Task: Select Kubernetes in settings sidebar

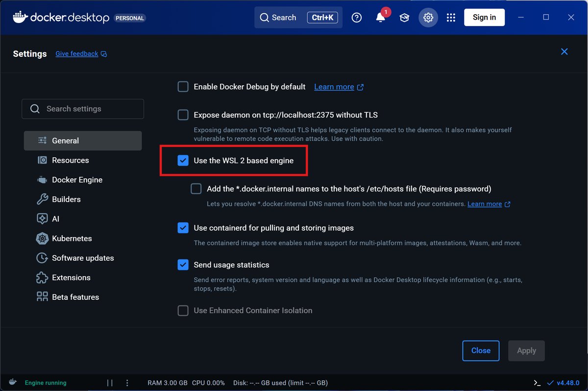Action: pos(72,239)
